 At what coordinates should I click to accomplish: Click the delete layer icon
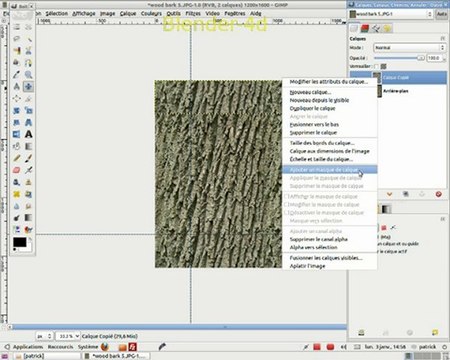[438, 194]
